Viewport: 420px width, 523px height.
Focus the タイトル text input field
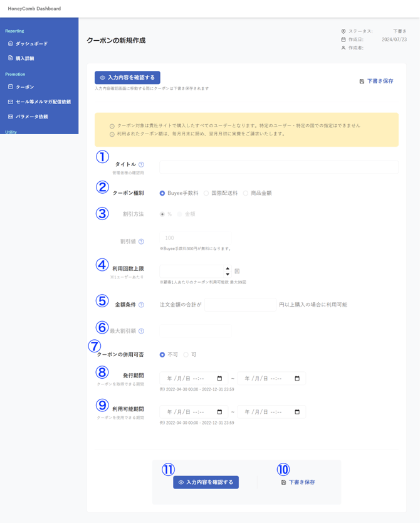point(279,167)
